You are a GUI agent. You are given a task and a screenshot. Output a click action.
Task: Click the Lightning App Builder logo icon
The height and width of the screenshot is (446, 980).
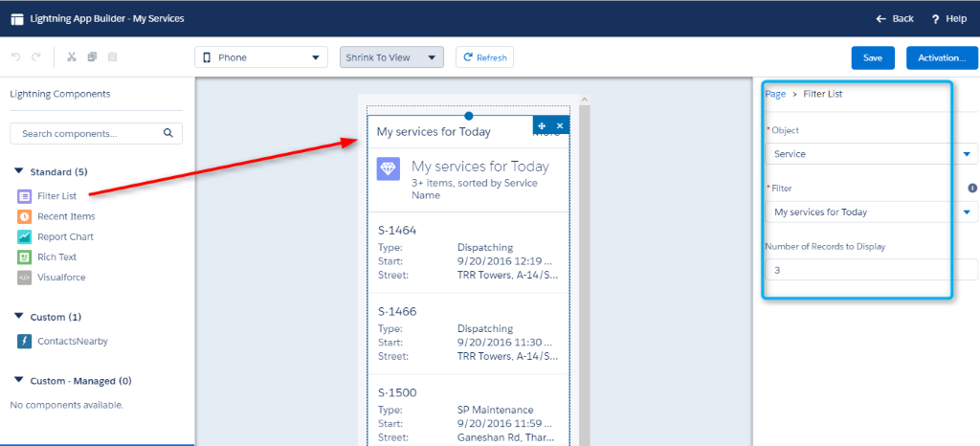tap(17, 19)
